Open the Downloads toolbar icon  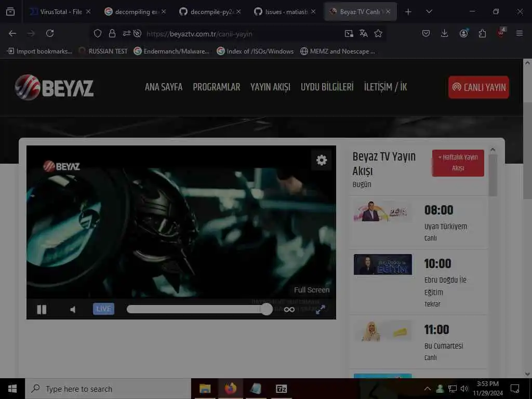[444, 33]
